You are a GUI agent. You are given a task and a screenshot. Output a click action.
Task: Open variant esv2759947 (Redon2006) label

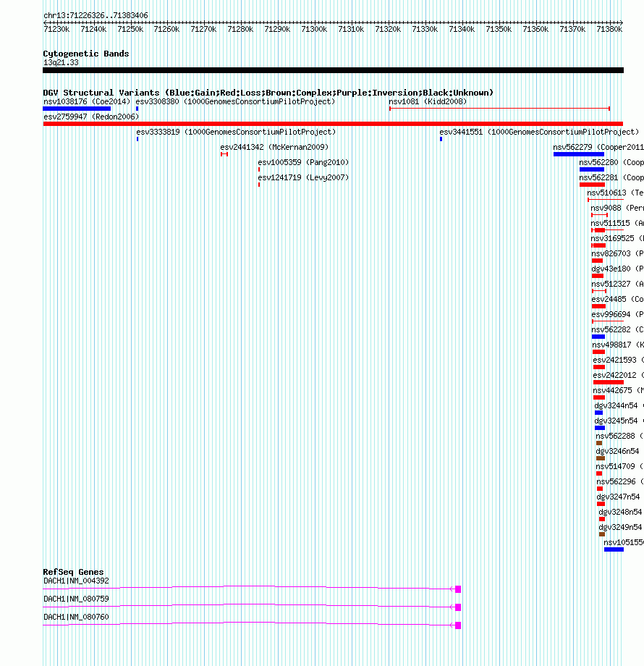coord(91,117)
